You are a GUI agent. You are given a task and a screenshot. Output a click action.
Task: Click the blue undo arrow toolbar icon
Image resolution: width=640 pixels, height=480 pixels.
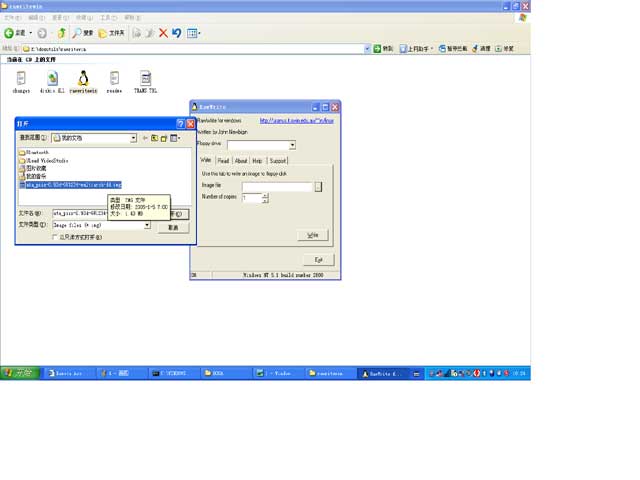(x=177, y=33)
